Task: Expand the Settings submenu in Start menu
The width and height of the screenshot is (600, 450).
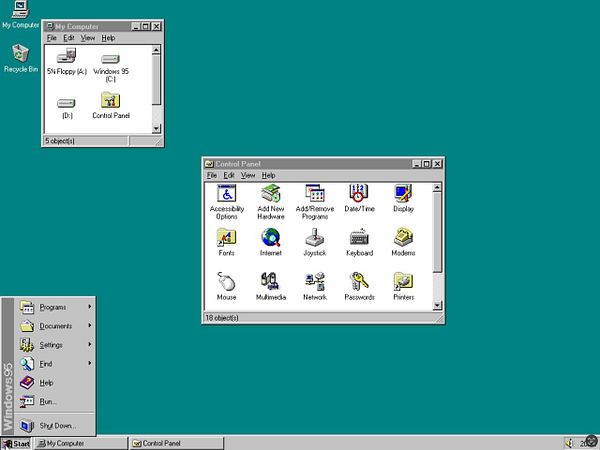Action: [55, 345]
